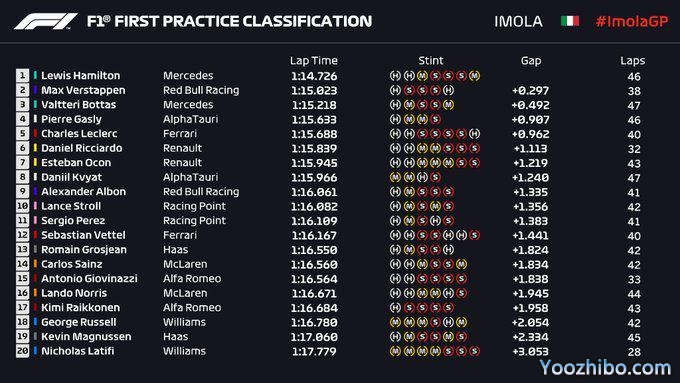Click the position 1 number badge

click(22, 75)
